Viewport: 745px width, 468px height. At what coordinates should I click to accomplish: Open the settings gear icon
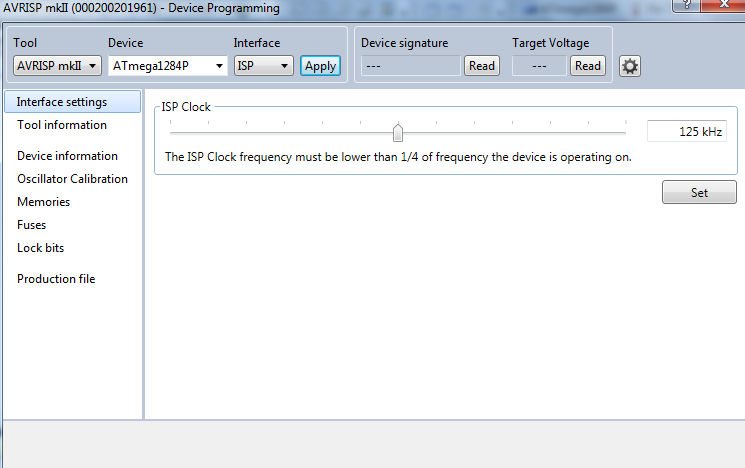630,66
